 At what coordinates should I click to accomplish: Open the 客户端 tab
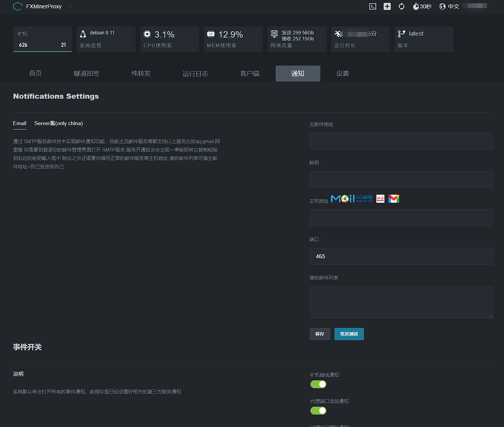tap(250, 74)
